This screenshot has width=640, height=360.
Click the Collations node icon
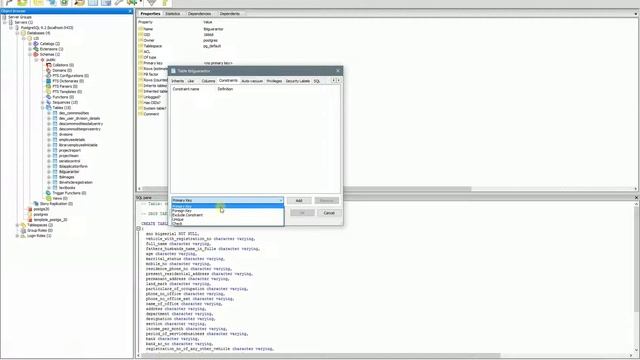(49, 65)
